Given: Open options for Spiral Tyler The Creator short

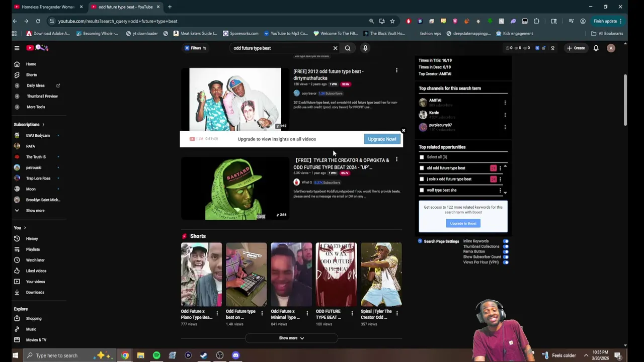Looking at the screenshot, I should [x=396, y=313].
